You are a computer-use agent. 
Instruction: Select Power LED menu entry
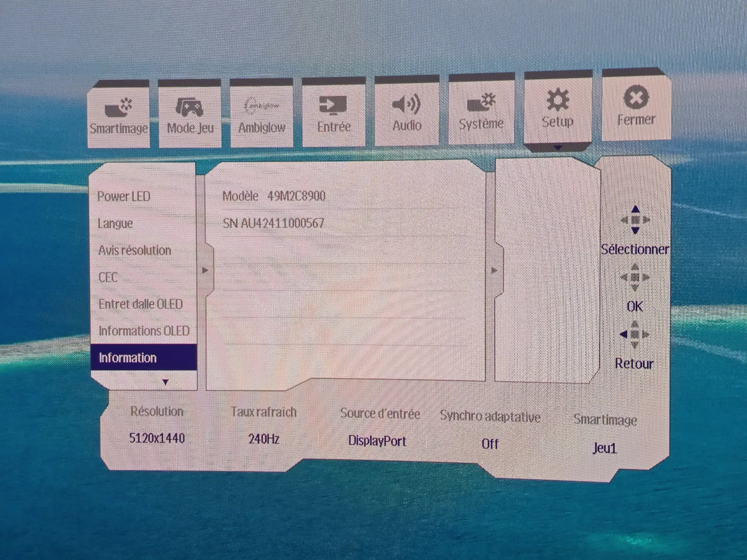tap(124, 197)
